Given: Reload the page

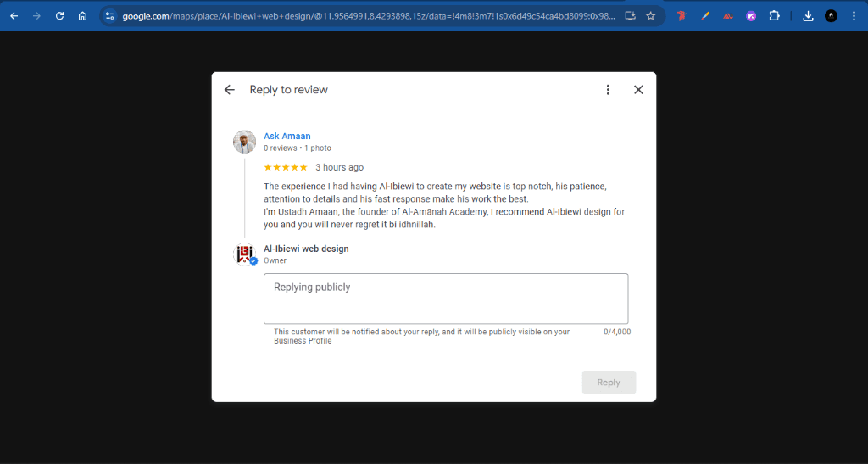Looking at the screenshot, I should [60, 16].
